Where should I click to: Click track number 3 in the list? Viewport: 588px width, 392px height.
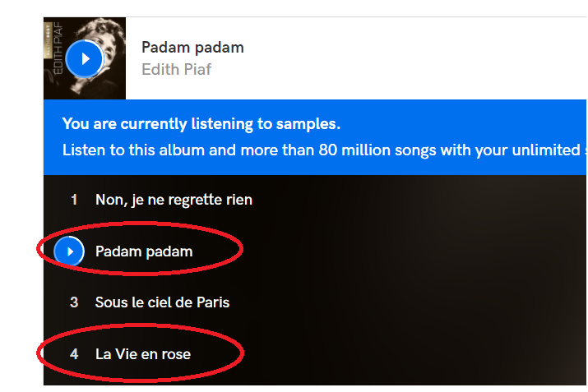click(x=74, y=302)
